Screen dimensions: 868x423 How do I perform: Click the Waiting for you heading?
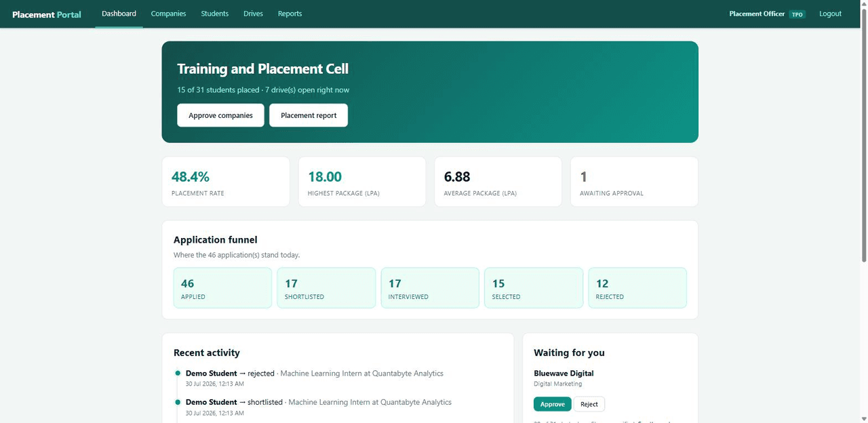click(x=569, y=352)
